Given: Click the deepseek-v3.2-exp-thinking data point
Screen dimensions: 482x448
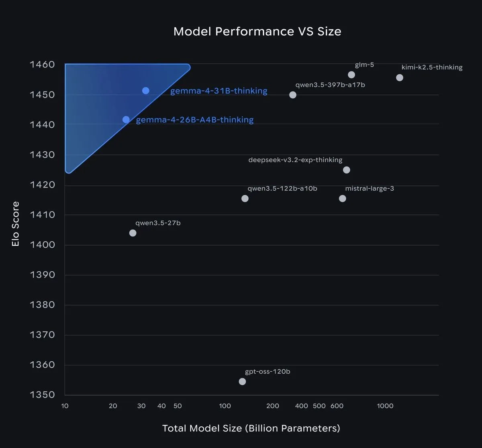Looking at the screenshot, I should point(347,170).
